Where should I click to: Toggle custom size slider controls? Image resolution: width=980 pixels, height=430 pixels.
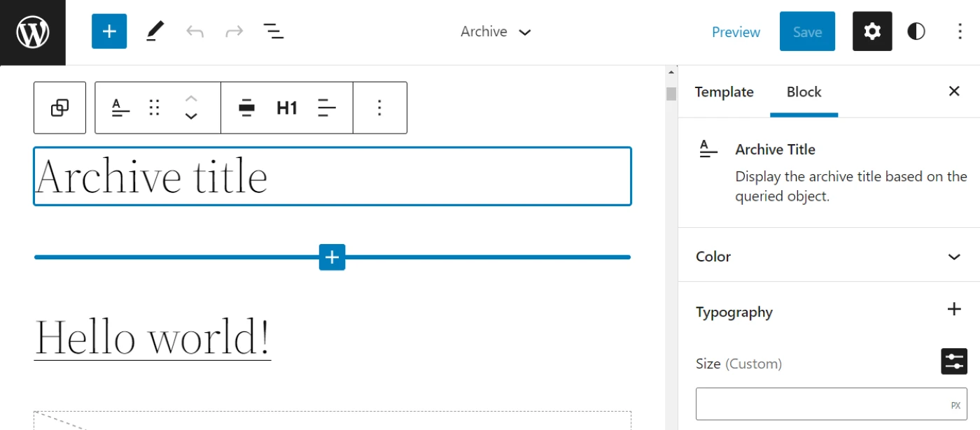[x=954, y=361]
